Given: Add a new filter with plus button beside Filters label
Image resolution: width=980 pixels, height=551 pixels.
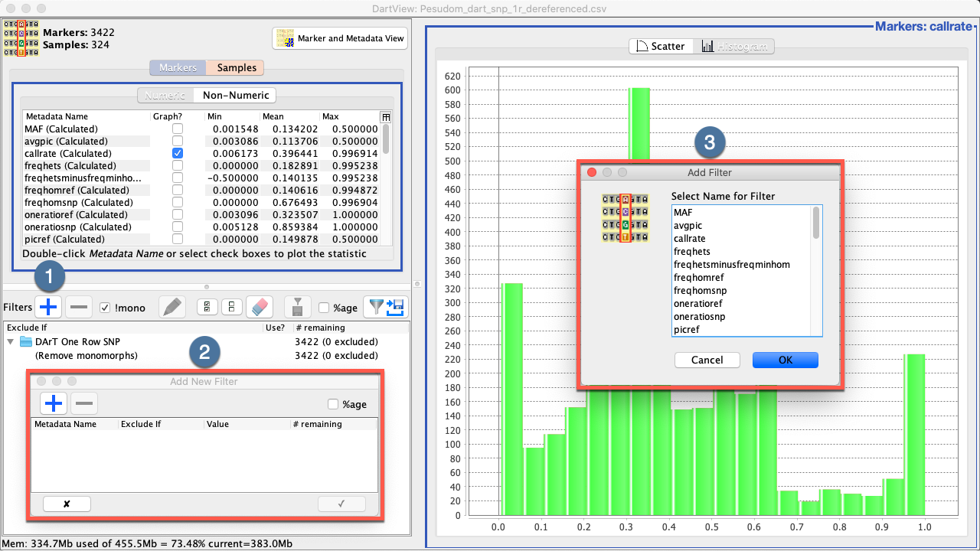Looking at the screenshot, I should click(48, 308).
